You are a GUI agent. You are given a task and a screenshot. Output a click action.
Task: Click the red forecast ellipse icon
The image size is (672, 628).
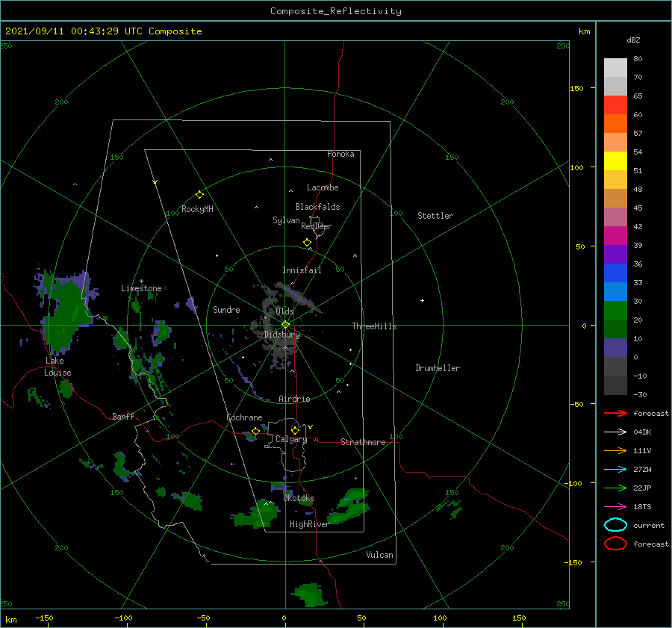tap(615, 544)
